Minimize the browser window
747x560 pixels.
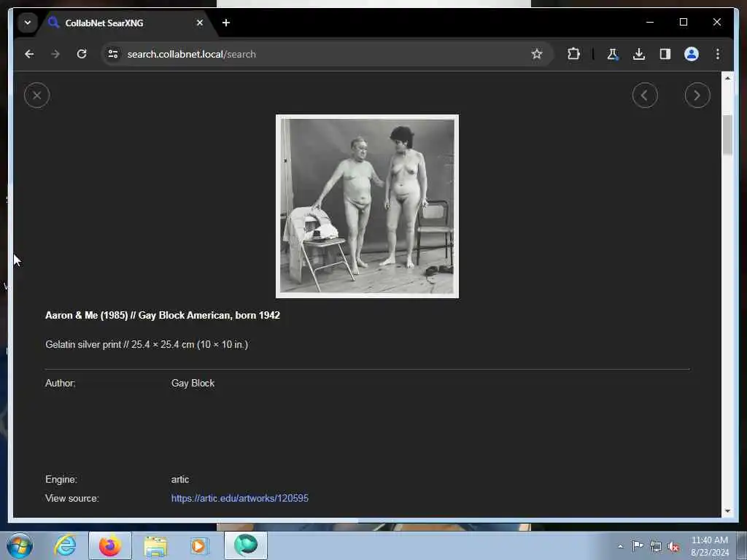(x=650, y=22)
